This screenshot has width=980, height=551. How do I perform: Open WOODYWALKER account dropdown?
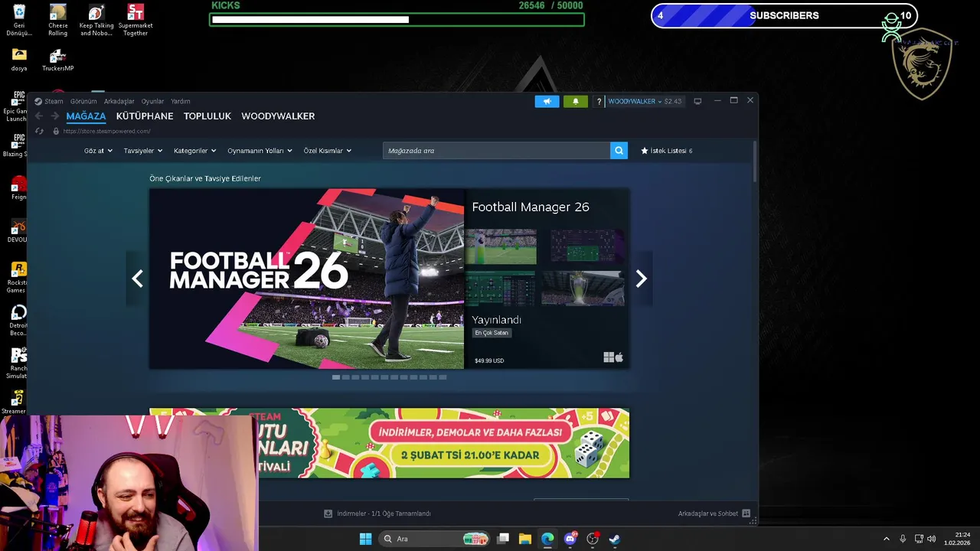pos(645,101)
